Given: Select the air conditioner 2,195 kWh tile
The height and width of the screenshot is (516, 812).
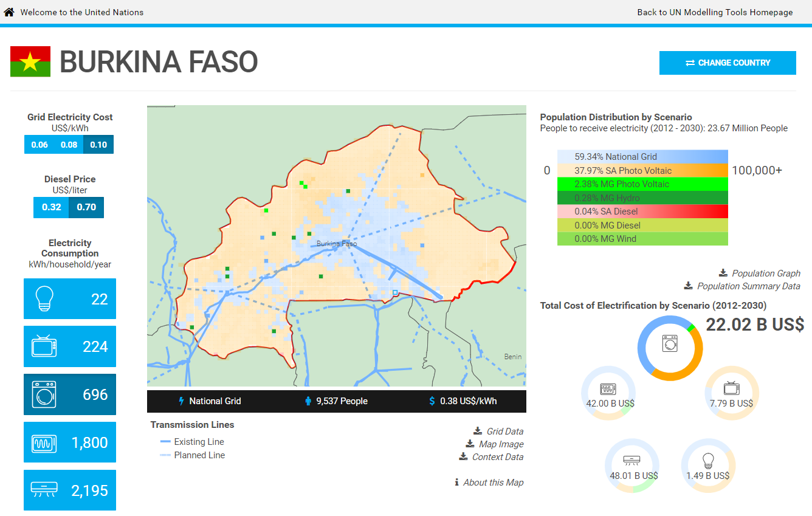Looking at the screenshot, I should click(x=69, y=490).
